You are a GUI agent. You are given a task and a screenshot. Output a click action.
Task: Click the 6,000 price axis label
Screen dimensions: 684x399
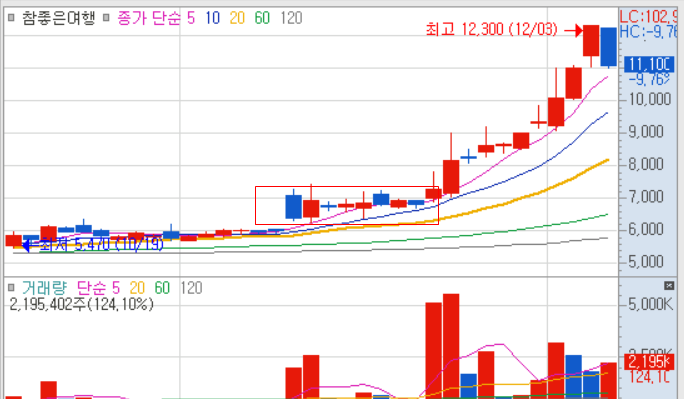click(x=646, y=229)
